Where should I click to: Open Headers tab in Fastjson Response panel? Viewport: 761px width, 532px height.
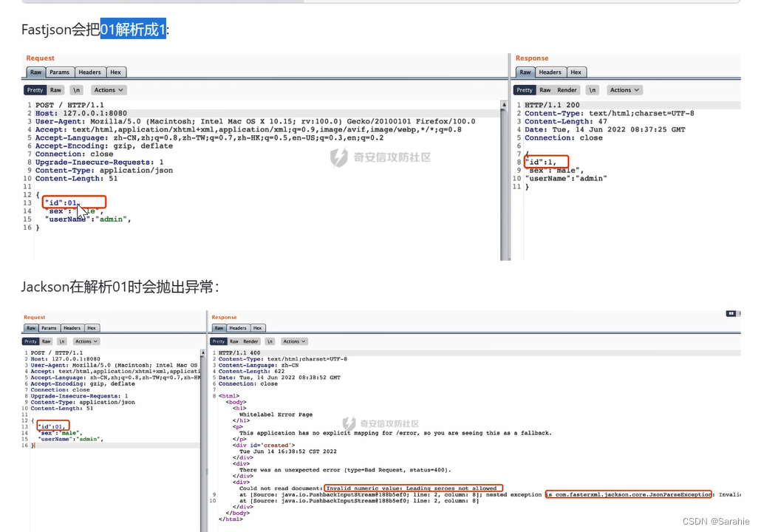550,72
